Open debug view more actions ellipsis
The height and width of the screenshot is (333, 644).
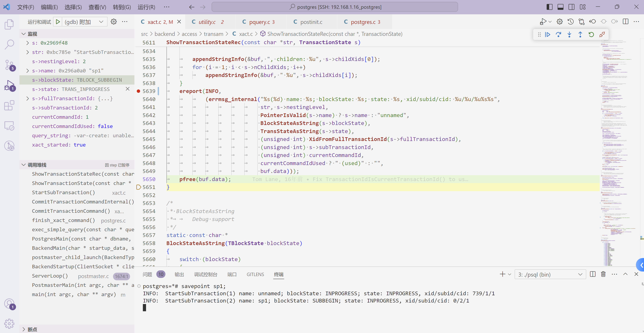pos(124,22)
